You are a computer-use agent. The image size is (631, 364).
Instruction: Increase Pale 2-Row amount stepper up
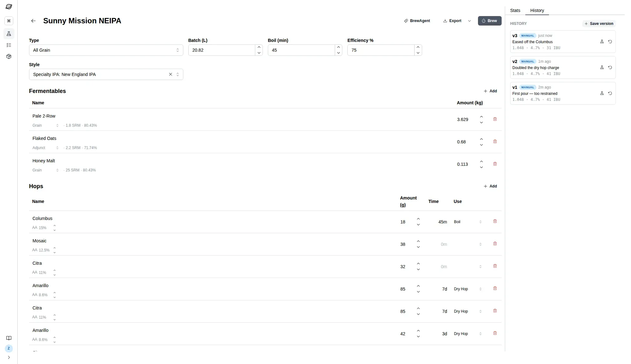(x=481, y=117)
